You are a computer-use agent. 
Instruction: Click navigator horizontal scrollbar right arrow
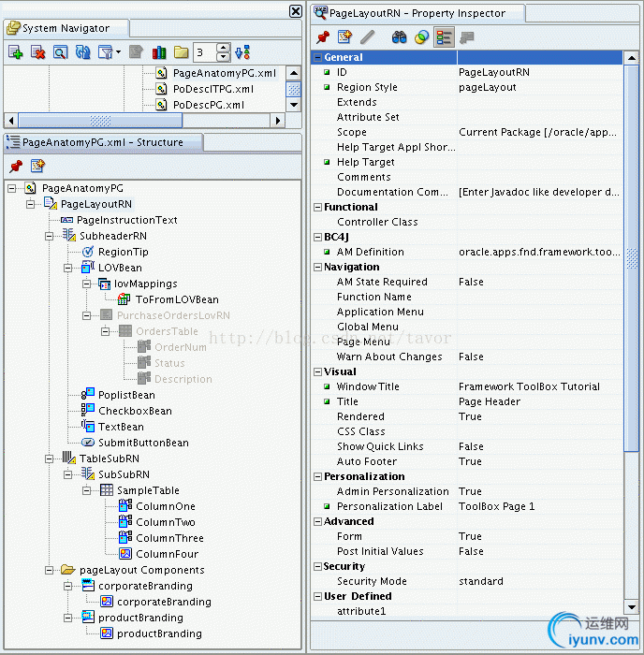277,121
